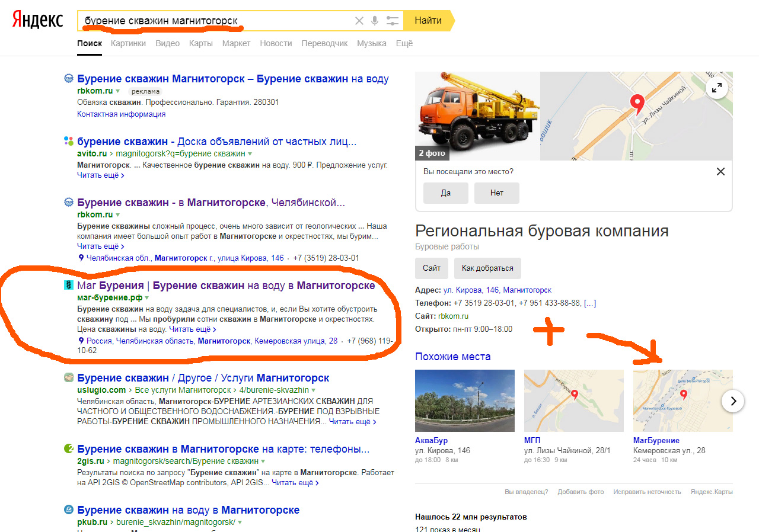Screen dimensions: 759x532
Task: Open the address link ул. Кирова, 146
Action: (498, 290)
